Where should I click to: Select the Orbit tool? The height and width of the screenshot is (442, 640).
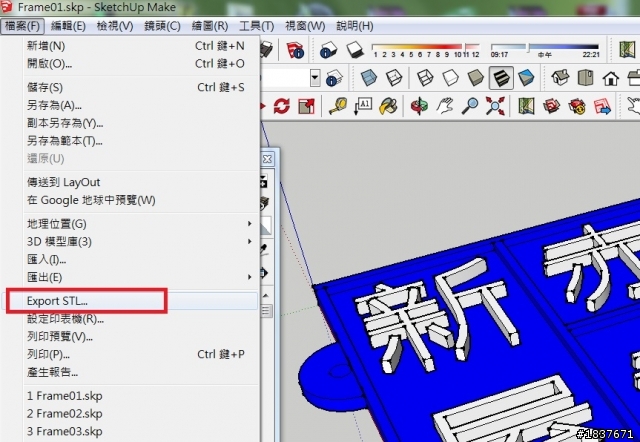click(419, 106)
